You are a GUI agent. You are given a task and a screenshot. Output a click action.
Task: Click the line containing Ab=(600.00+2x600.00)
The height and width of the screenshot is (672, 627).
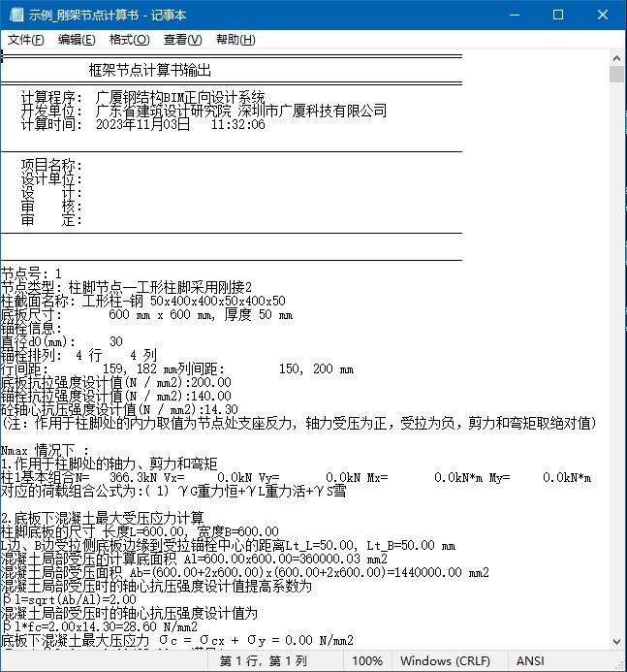coord(245,572)
